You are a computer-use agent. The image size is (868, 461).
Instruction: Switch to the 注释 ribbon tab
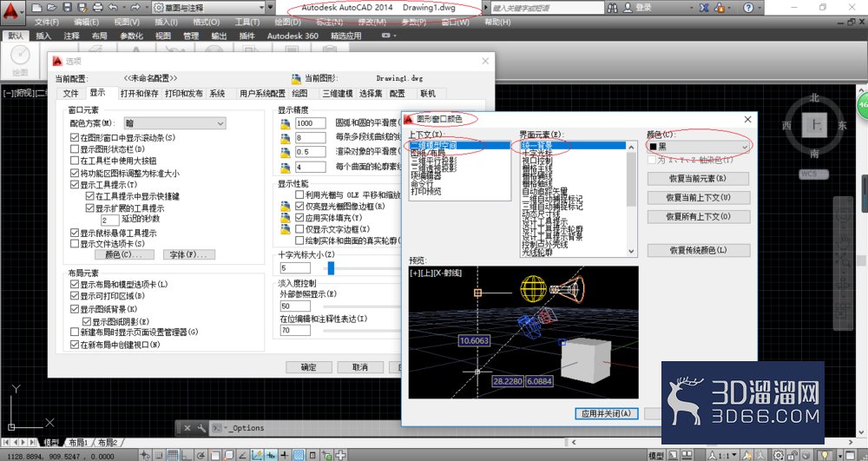71,36
